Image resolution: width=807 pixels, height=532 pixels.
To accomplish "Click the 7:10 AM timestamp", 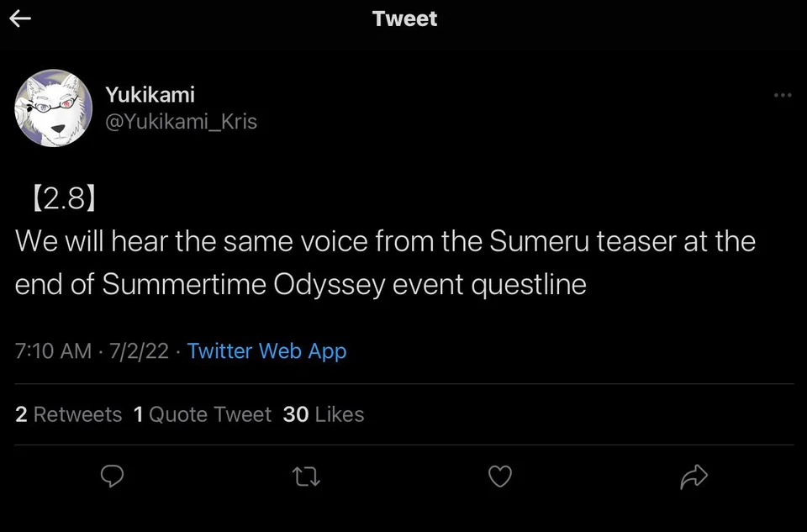I will click(x=52, y=350).
